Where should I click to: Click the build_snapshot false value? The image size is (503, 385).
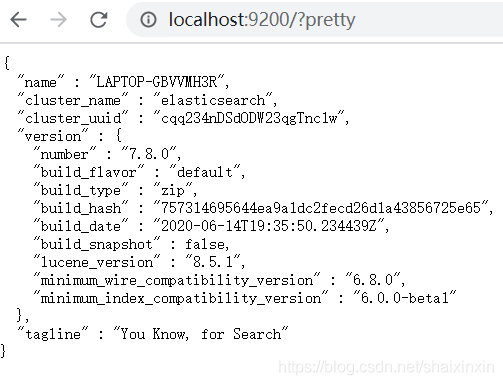pyautogui.click(x=205, y=244)
